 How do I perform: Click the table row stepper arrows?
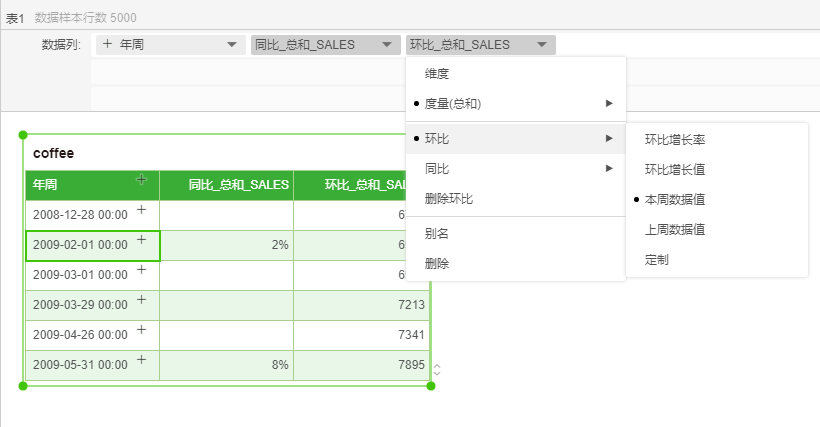tap(436, 370)
